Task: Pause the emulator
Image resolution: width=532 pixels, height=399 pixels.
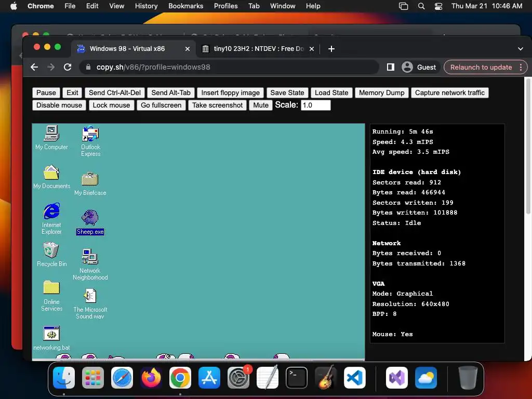Action: pyautogui.click(x=46, y=92)
